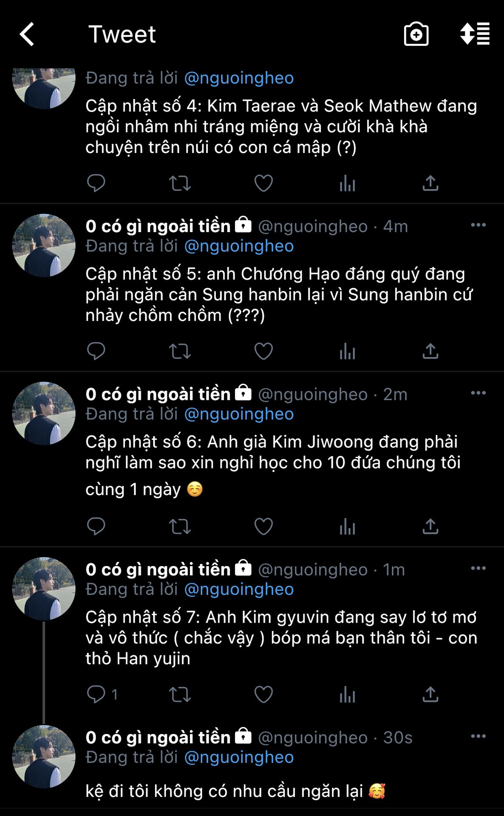This screenshot has height=816, width=504.
Task: Open more options for the 4m tweet
Action: point(479,225)
